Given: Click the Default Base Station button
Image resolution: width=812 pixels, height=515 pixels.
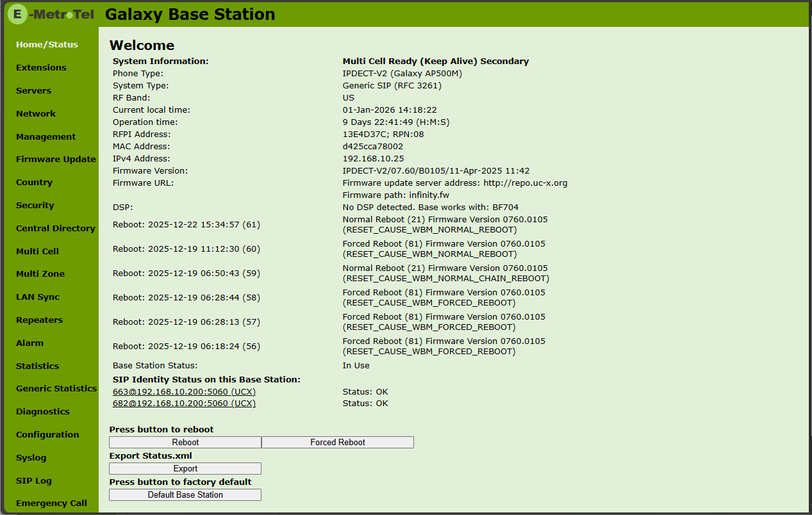Looking at the screenshot, I should [x=185, y=495].
